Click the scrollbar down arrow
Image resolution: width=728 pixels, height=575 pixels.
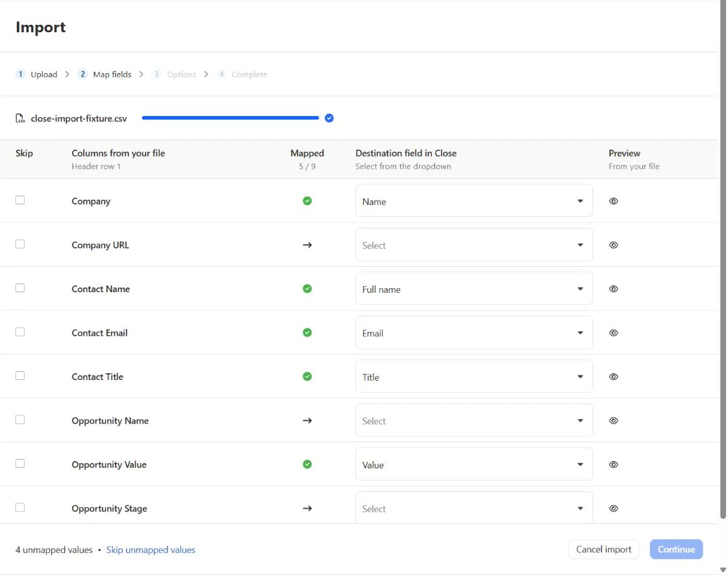723,570
